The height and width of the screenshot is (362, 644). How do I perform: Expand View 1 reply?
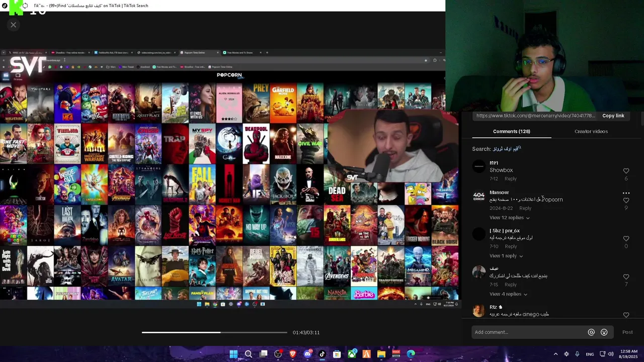[x=506, y=256]
